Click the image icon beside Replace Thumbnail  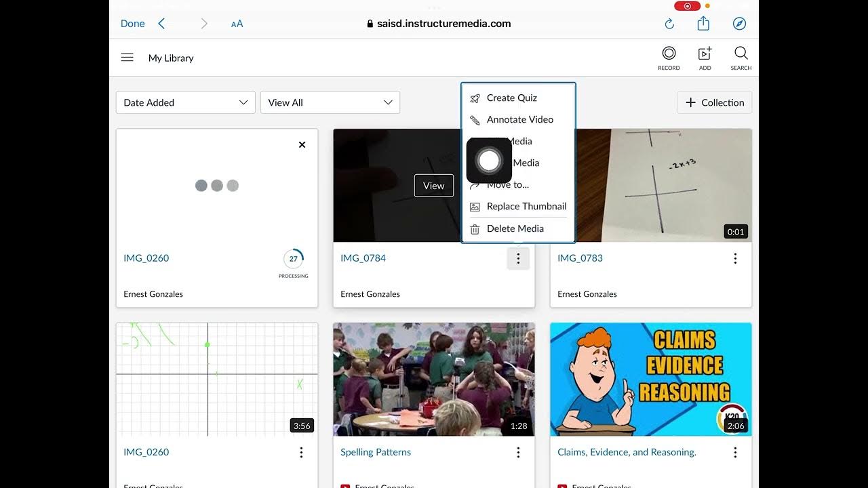[x=475, y=207]
